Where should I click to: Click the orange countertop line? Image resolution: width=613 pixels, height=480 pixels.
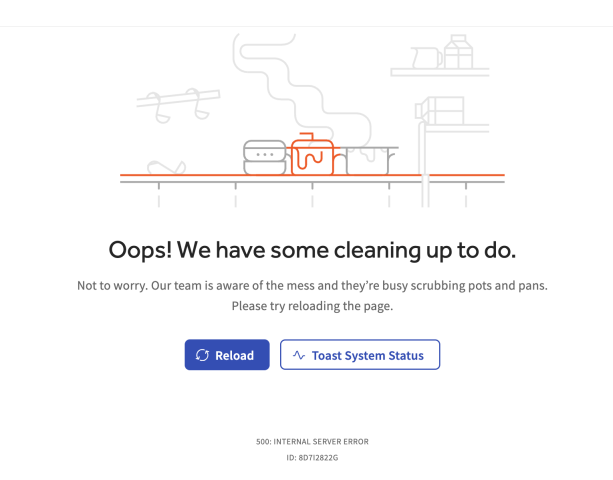coord(312,175)
